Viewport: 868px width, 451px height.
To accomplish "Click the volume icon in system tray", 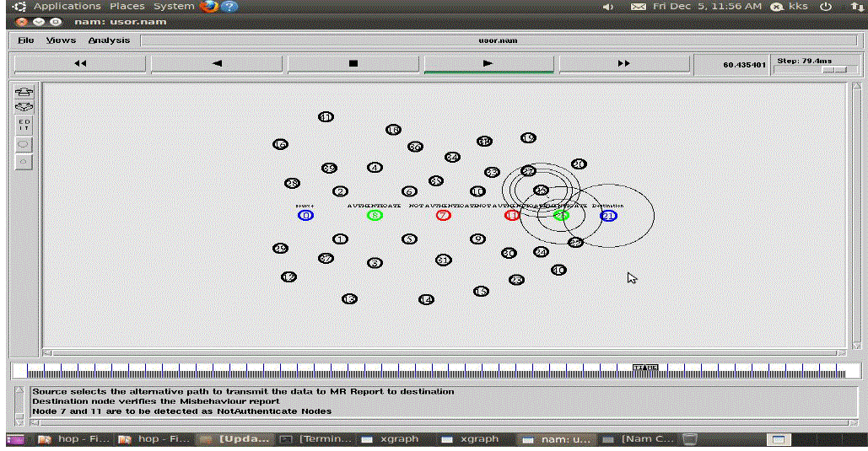I will click(x=608, y=7).
